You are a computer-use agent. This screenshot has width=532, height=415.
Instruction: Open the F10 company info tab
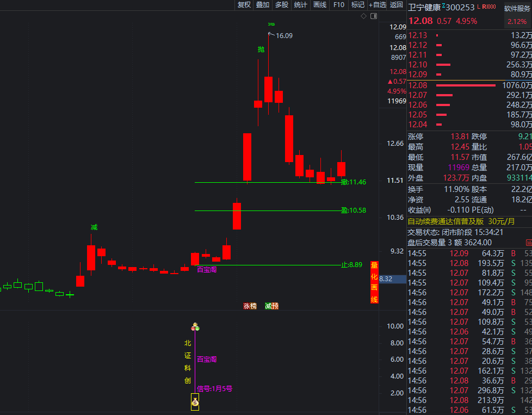tap(339, 5)
